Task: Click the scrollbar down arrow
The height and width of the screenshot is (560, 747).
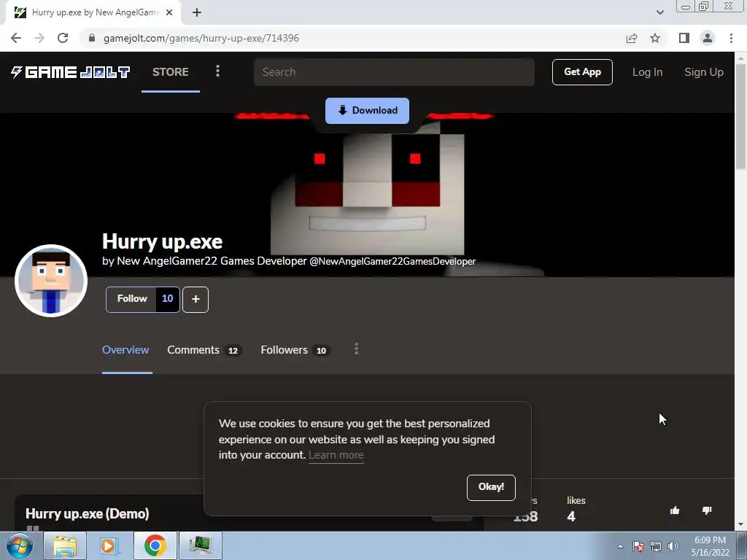Action: (x=740, y=525)
